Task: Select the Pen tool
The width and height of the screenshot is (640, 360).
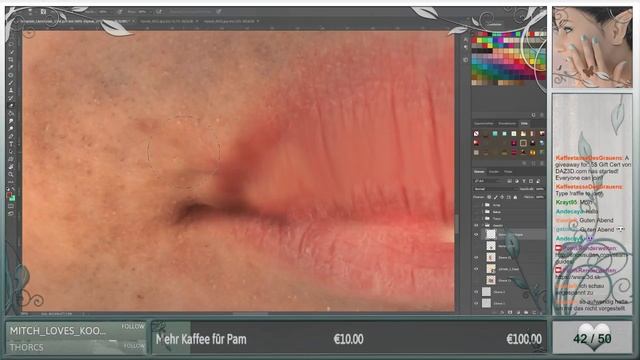Action: coord(11,136)
